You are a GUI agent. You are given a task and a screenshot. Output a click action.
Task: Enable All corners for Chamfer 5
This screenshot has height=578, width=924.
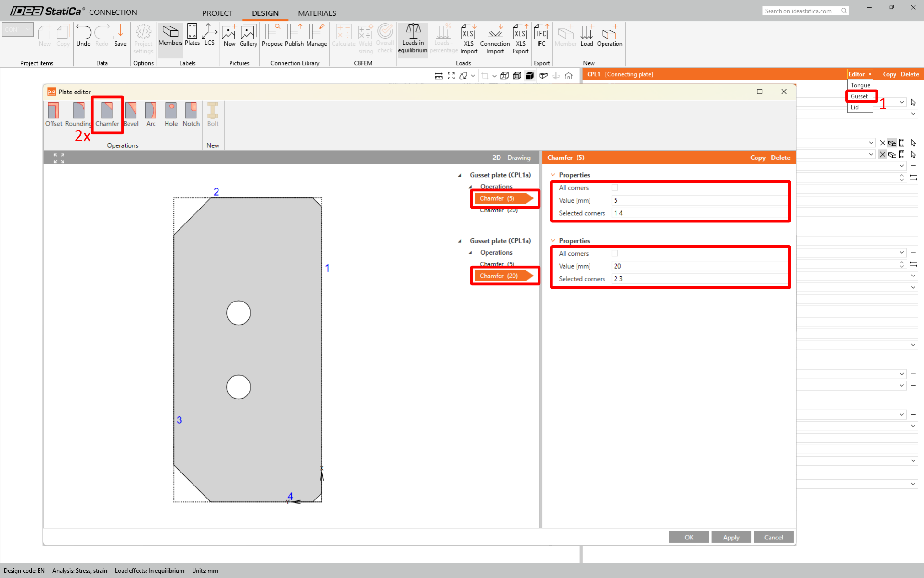(x=615, y=188)
